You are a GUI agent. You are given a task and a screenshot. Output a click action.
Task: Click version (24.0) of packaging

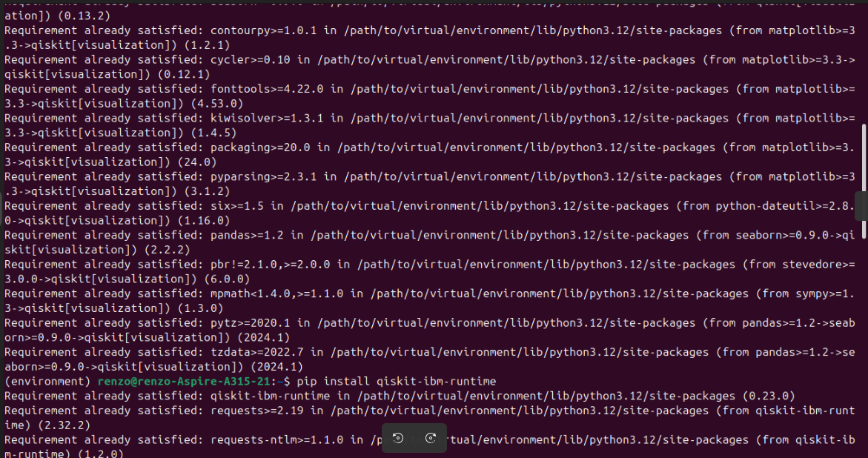tap(197, 162)
